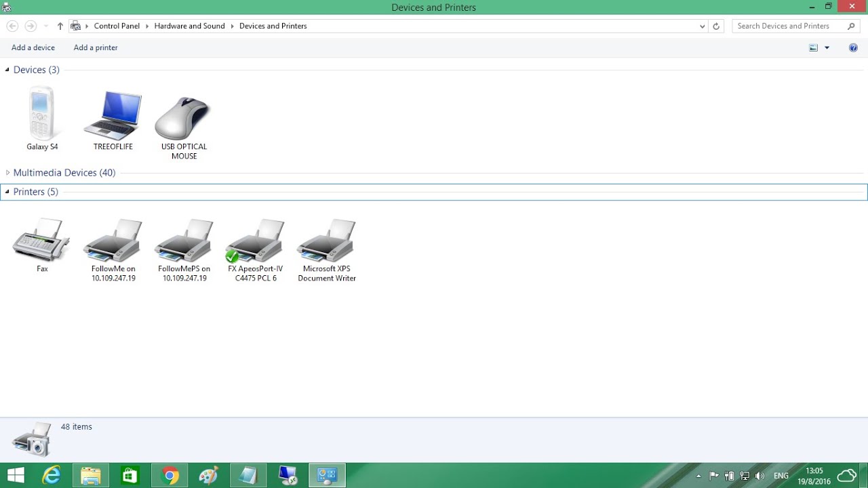Open Help with the question mark icon
The height and width of the screenshot is (488, 868).
coord(854,47)
